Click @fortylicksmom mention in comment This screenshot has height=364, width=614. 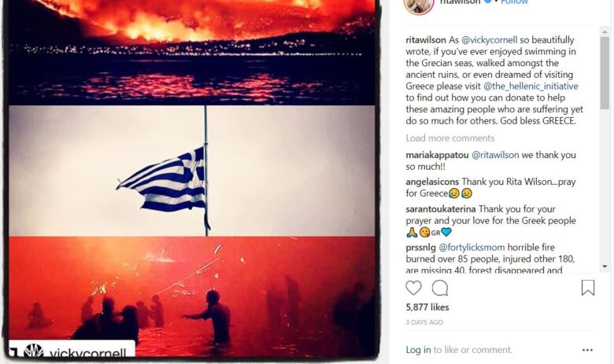click(472, 248)
